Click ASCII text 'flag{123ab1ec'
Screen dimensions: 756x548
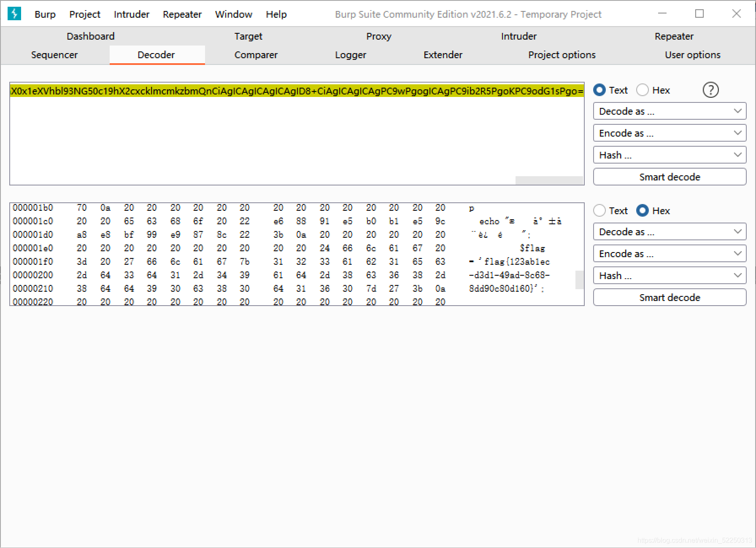[x=517, y=262]
